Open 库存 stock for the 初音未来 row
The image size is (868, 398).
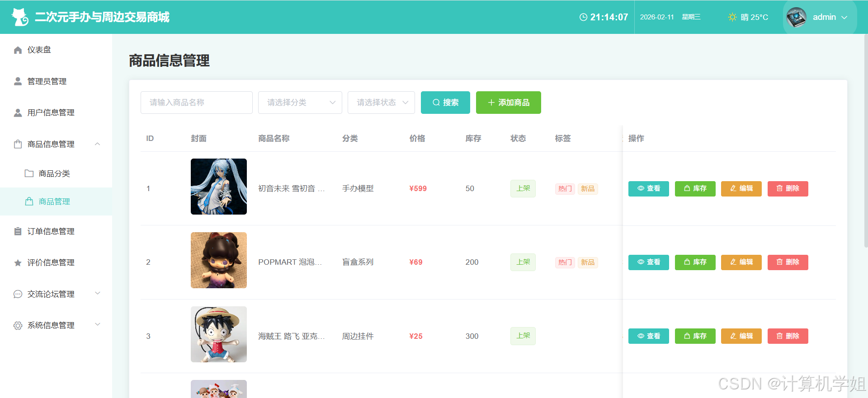(695, 188)
